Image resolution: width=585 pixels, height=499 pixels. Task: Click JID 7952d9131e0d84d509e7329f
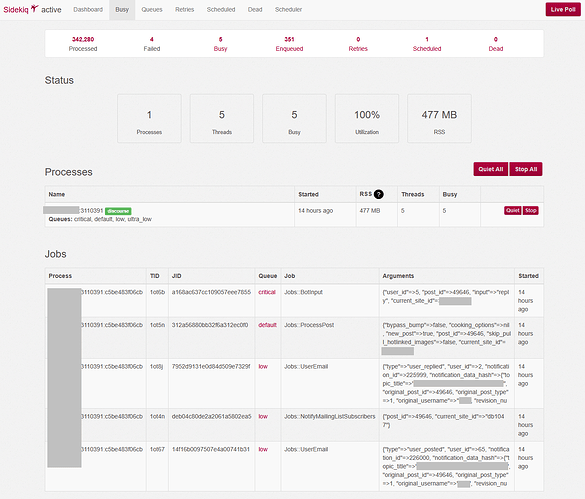point(211,367)
